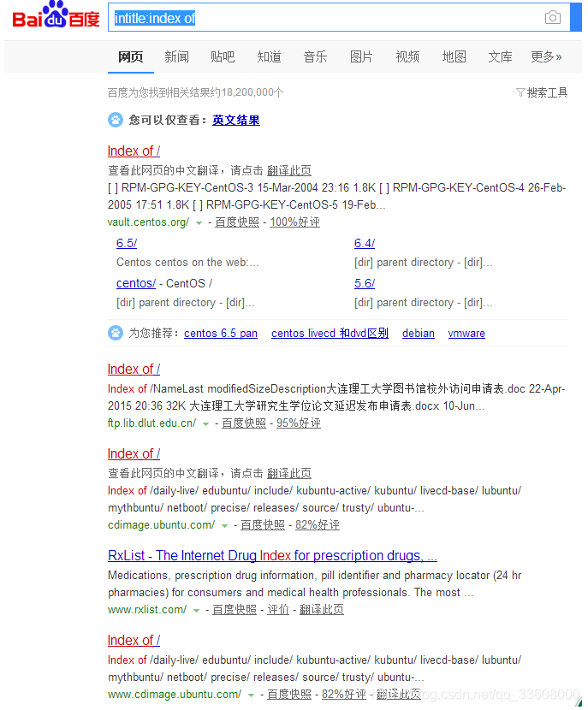This screenshot has width=588, height=710.
Task: Open the 图片 tab
Action: [361, 57]
